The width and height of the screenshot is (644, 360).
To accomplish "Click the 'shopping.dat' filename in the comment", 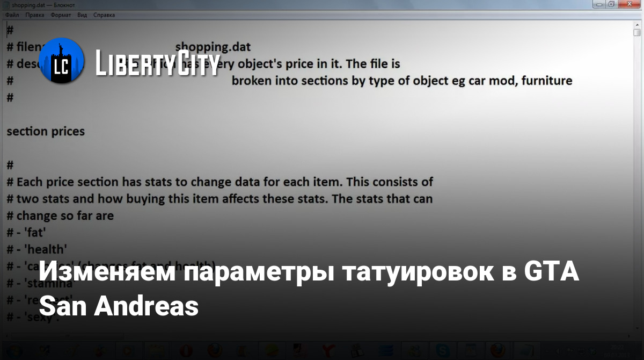I will (213, 48).
